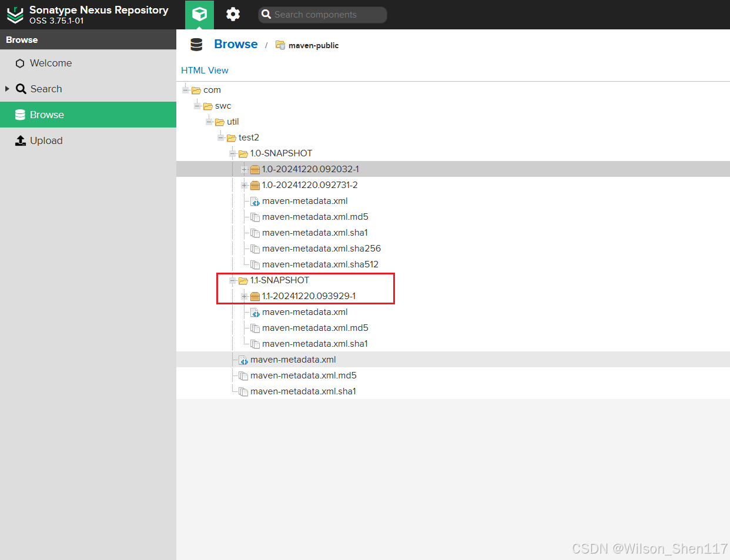
Task: Click the util folder icon
Action: 220,122
